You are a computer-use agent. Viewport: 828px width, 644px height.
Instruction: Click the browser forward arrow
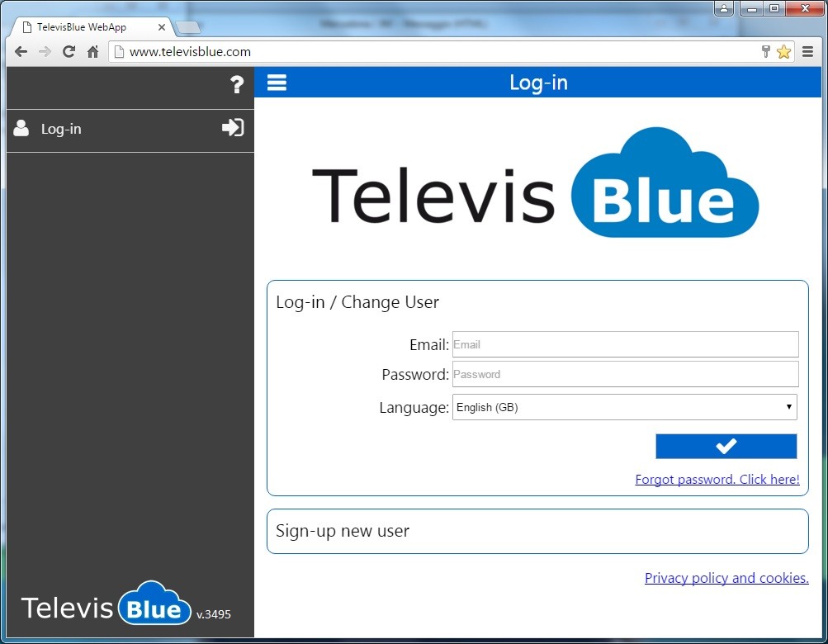point(45,52)
